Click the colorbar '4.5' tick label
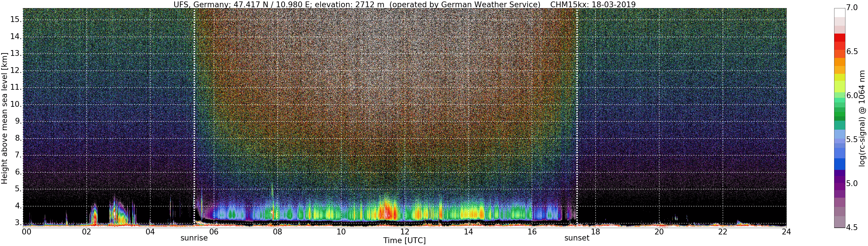The height and width of the screenshot is (246, 868). pyautogui.click(x=852, y=227)
